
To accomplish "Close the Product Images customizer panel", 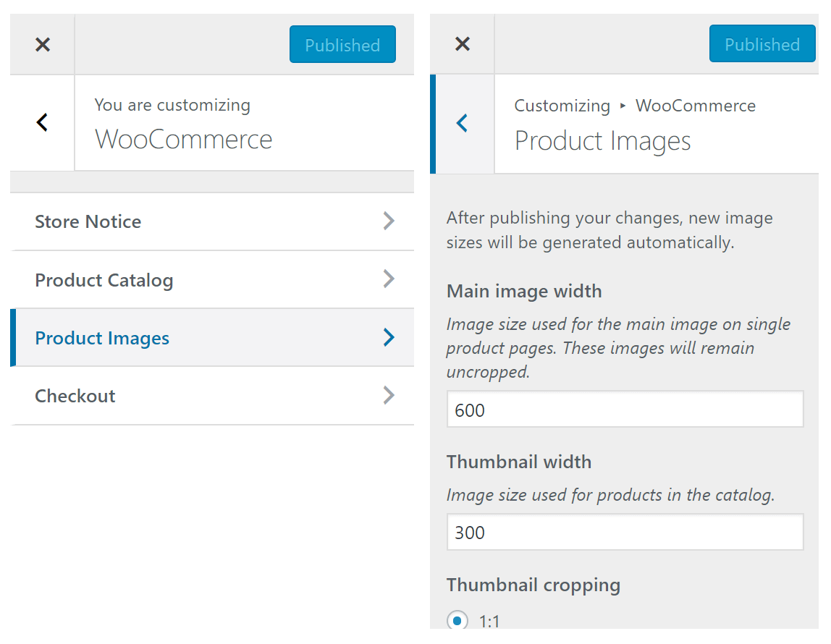I will 462,44.
